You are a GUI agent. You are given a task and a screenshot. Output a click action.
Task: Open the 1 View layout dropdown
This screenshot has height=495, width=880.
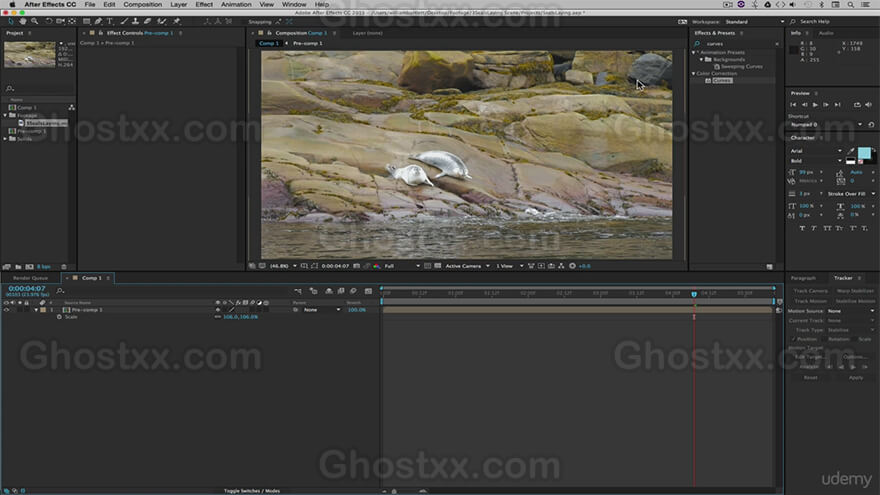click(x=509, y=266)
